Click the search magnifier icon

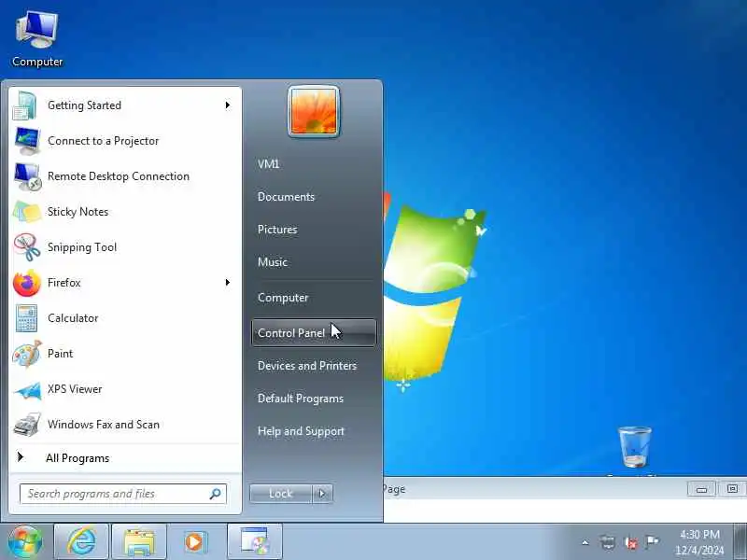(216, 494)
